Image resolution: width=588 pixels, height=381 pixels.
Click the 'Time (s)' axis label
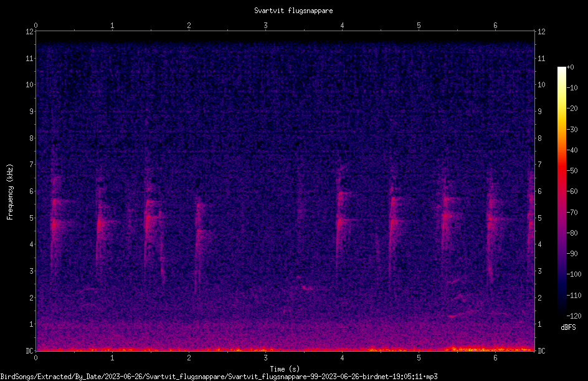pos(285,369)
